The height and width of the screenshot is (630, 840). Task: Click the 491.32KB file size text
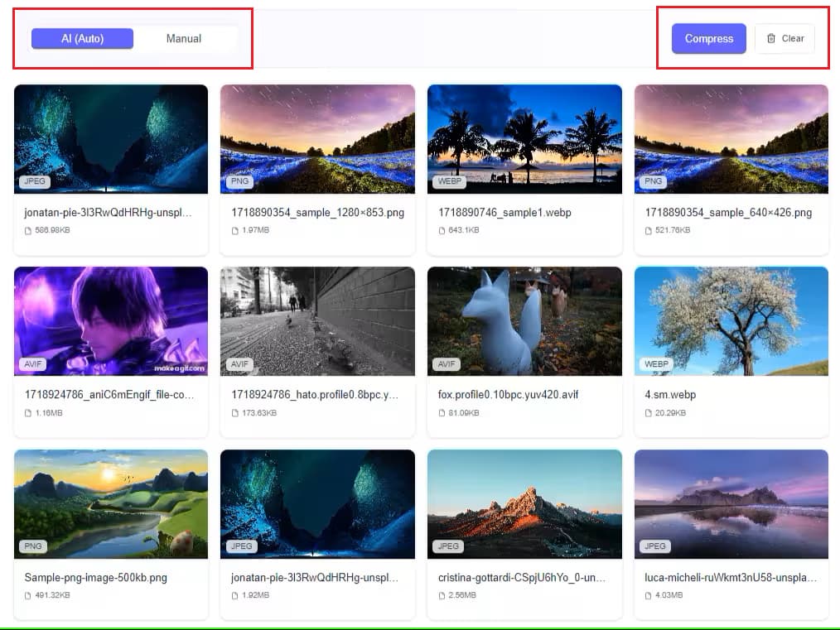[52, 595]
